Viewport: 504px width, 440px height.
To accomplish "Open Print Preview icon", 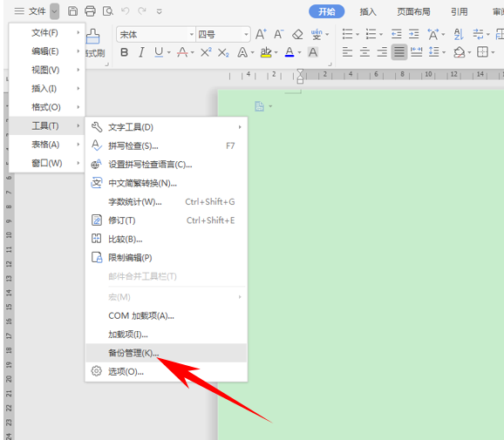I will click(x=107, y=11).
